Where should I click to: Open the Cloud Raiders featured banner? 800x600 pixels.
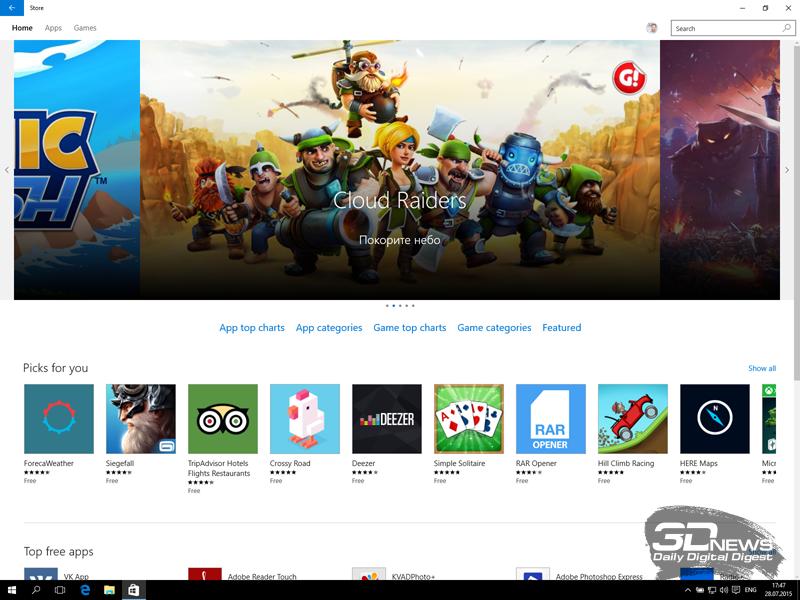[x=399, y=170]
